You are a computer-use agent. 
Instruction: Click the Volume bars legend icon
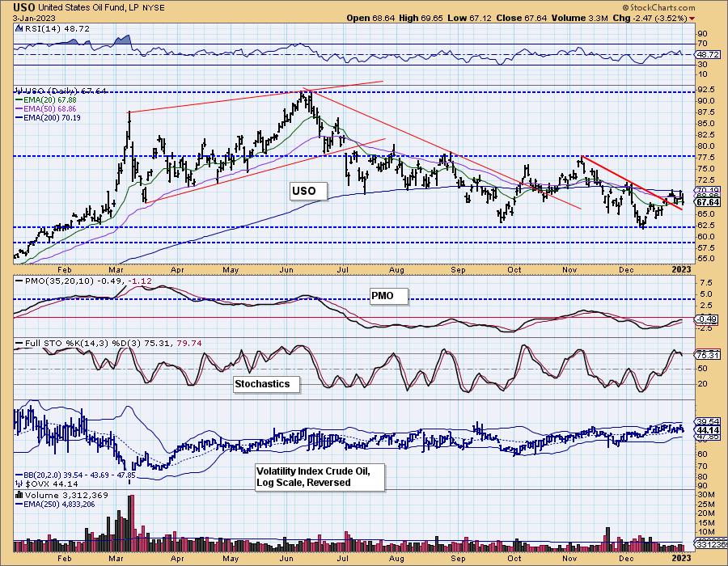[19, 495]
